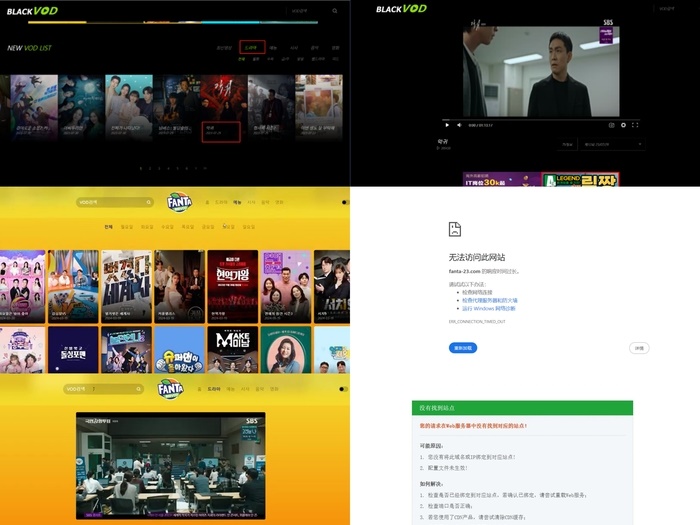Viewport: 700px width, 525px height.
Task: Seek using the Black VOD player progress bar
Action: pos(541,120)
